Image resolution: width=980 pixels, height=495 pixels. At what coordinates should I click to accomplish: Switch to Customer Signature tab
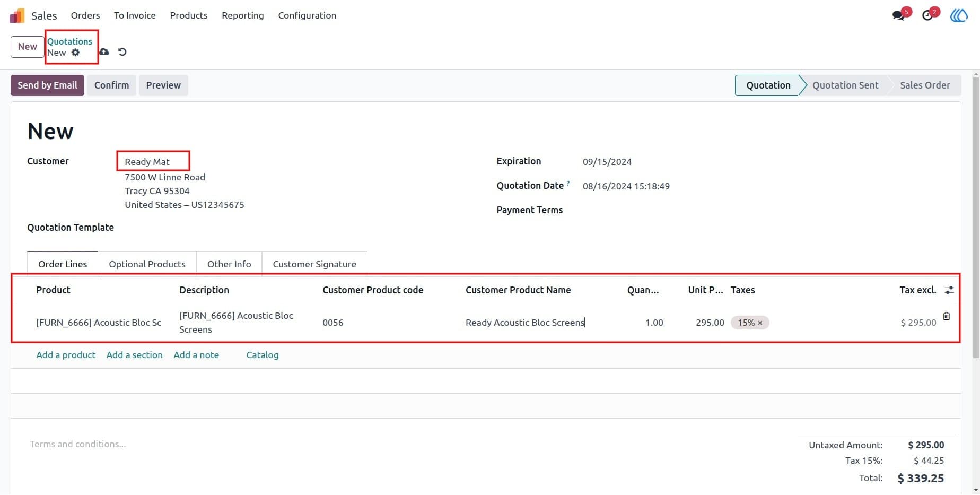[314, 264]
